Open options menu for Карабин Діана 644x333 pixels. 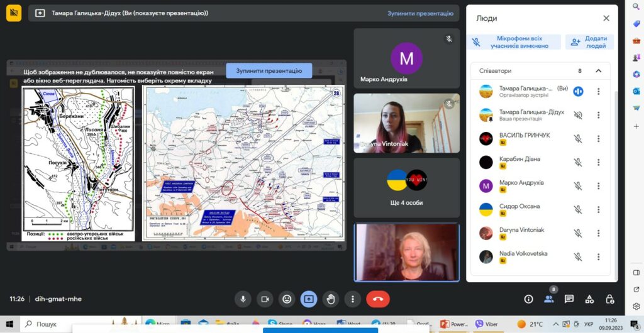coord(599,162)
